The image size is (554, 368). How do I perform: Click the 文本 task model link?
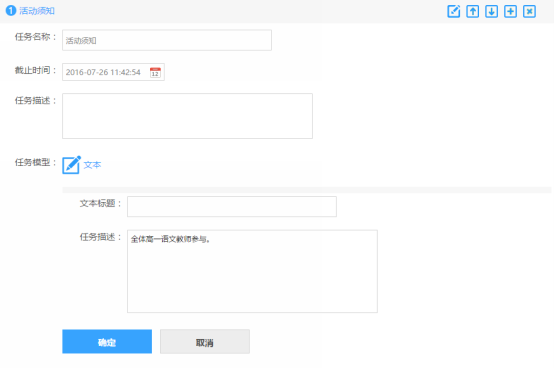93,165
